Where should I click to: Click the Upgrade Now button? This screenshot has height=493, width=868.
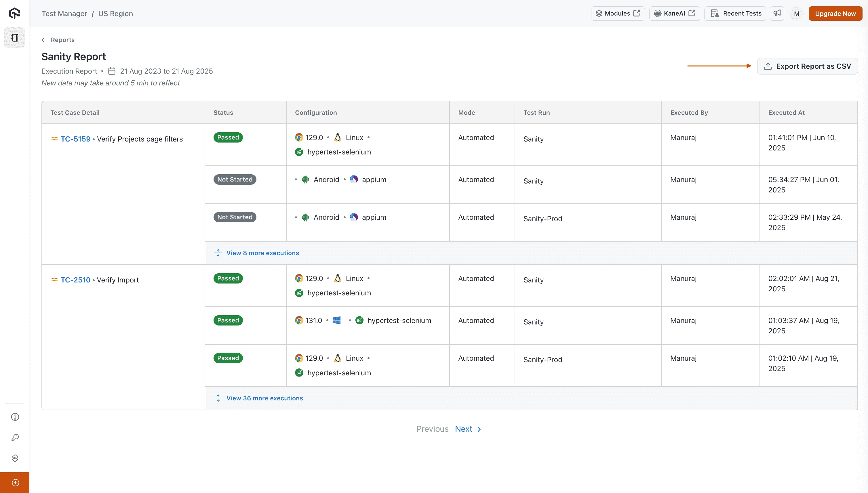(835, 14)
